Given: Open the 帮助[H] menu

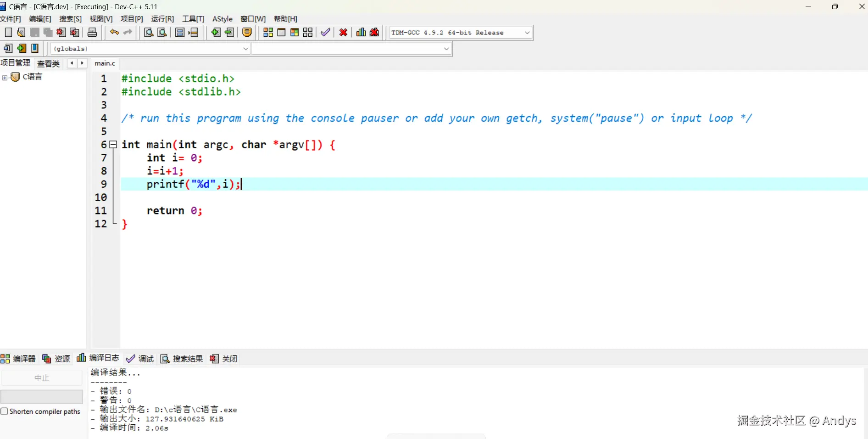Looking at the screenshot, I should tap(285, 19).
